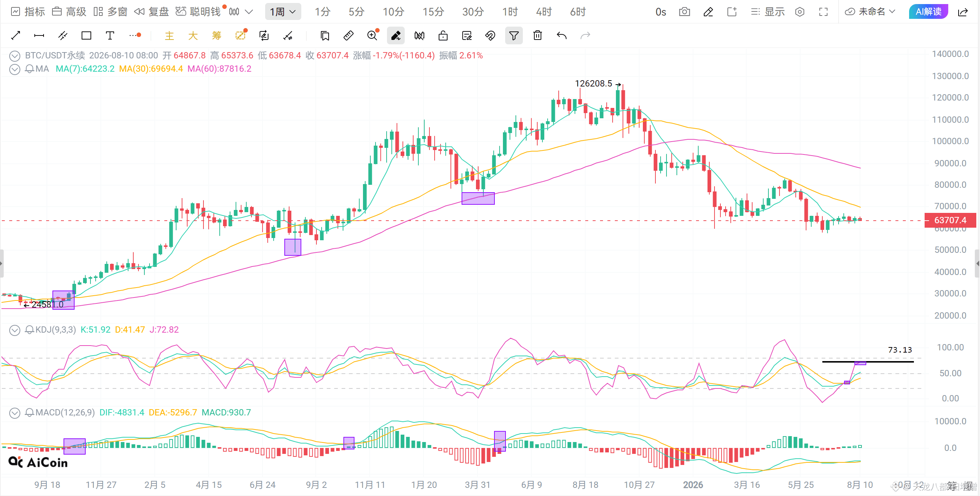Open the 指标 indicators menu
Image resolution: width=980 pixels, height=496 pixels.
(28, 12)
